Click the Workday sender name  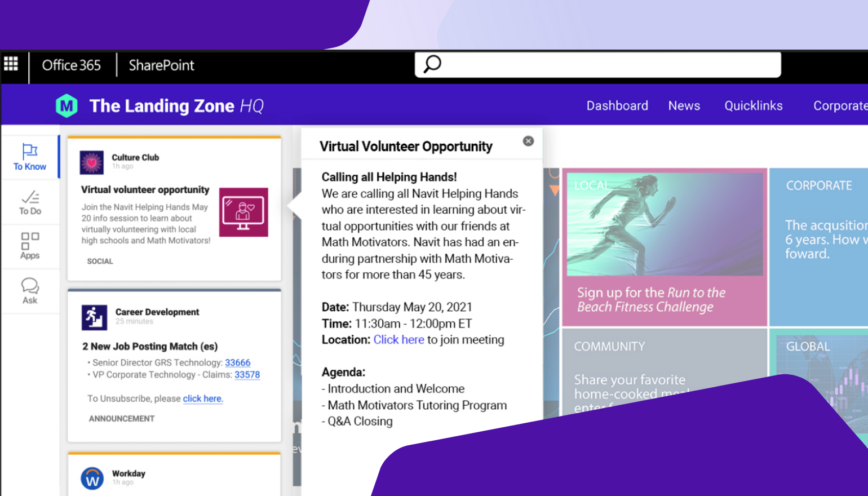point(129,473)
